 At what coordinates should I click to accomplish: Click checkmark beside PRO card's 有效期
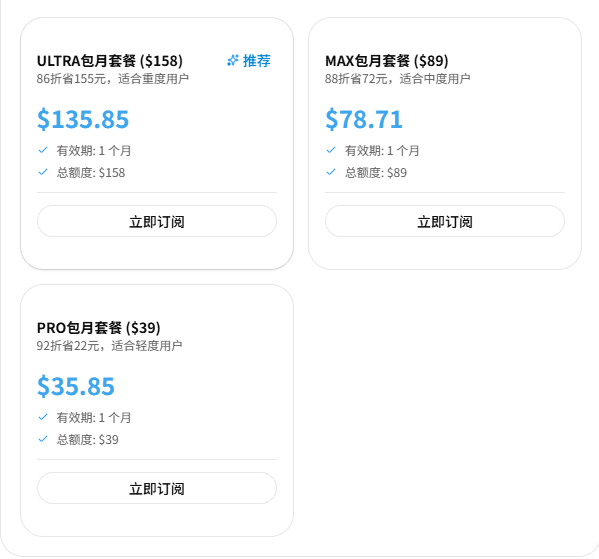point(43,417)
